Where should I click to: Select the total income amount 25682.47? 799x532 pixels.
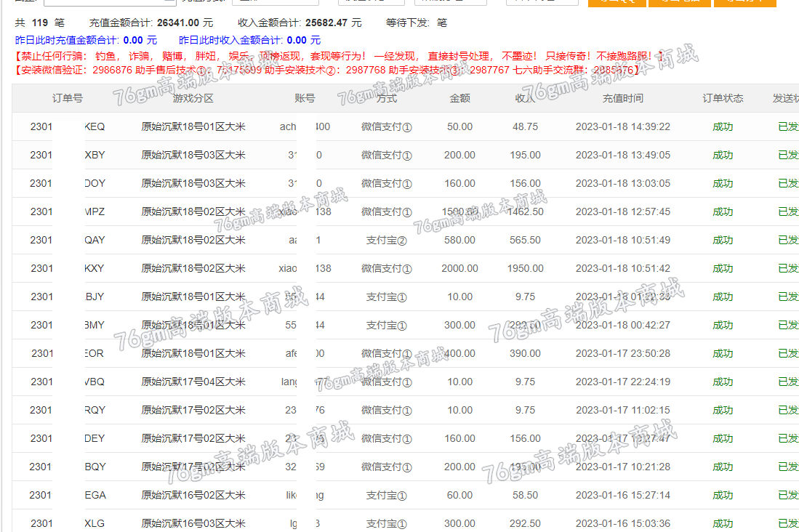pyautogui.click(x=326, y=23)
